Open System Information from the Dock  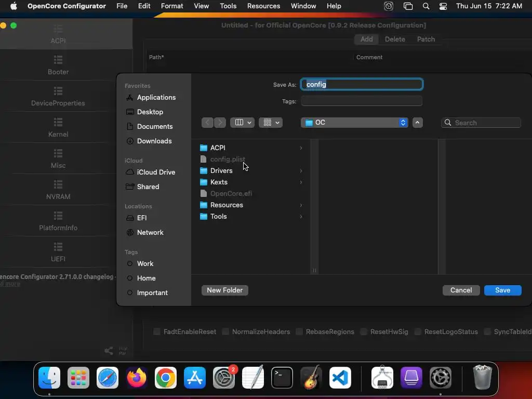coord(382,378)
